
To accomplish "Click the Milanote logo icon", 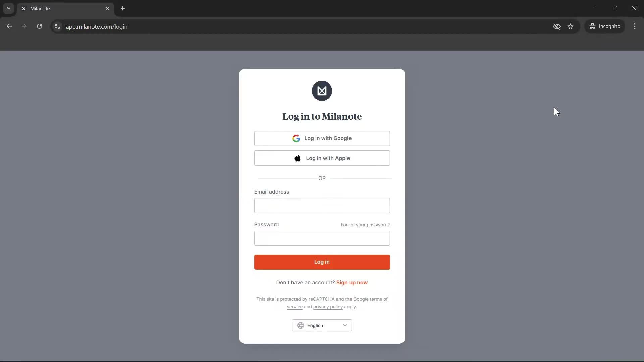I will click(x=322, y=91).
